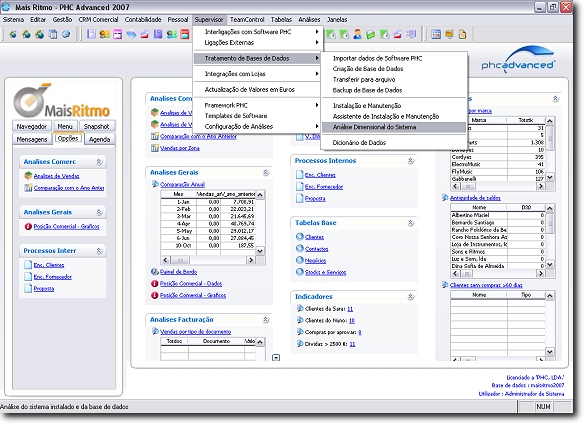Click the red calendar toolbar icon
The width and height of the screenshot is (584, 425).
pos(185,35)
